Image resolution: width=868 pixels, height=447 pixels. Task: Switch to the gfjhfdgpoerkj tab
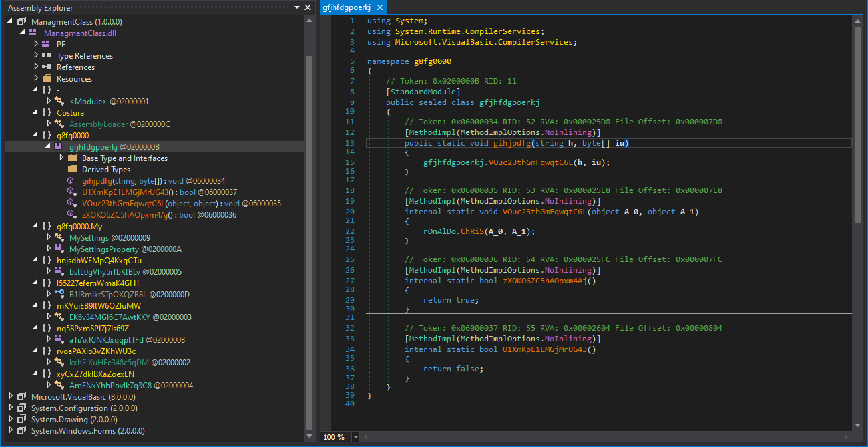click(x=346, y=7)
